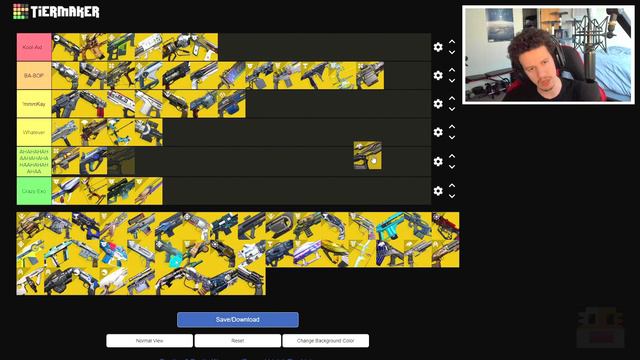640x360 pixels.
Task: Click the weapon tile being dragged
Action: click(368, 155)
